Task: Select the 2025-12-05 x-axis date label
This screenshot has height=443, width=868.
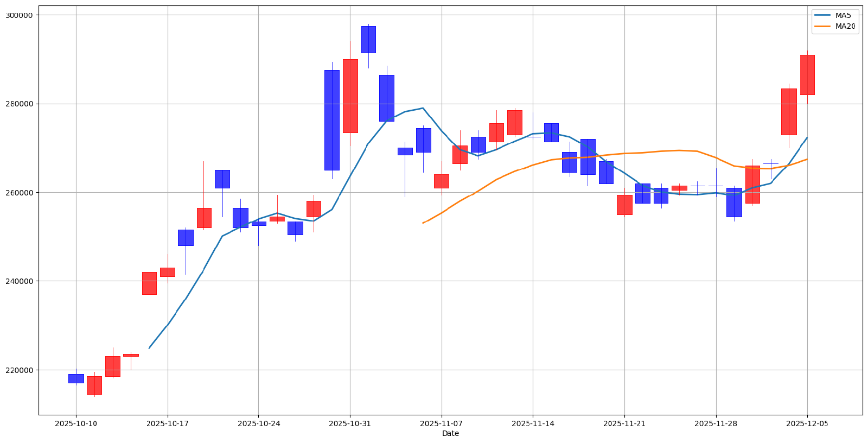Action: point(807,423)
